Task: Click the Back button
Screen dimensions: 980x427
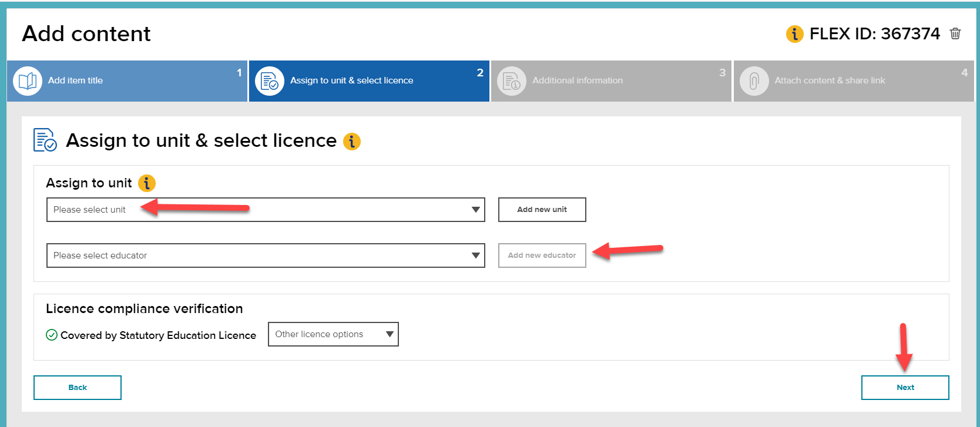Action: pyautogui.click(x=78, y=388)
